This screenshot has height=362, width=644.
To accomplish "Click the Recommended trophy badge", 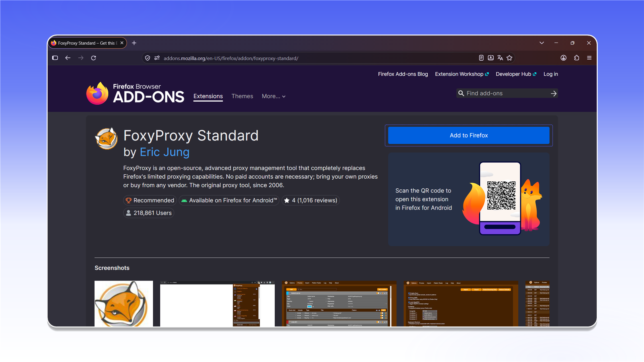I will click(x=150, y=200).
